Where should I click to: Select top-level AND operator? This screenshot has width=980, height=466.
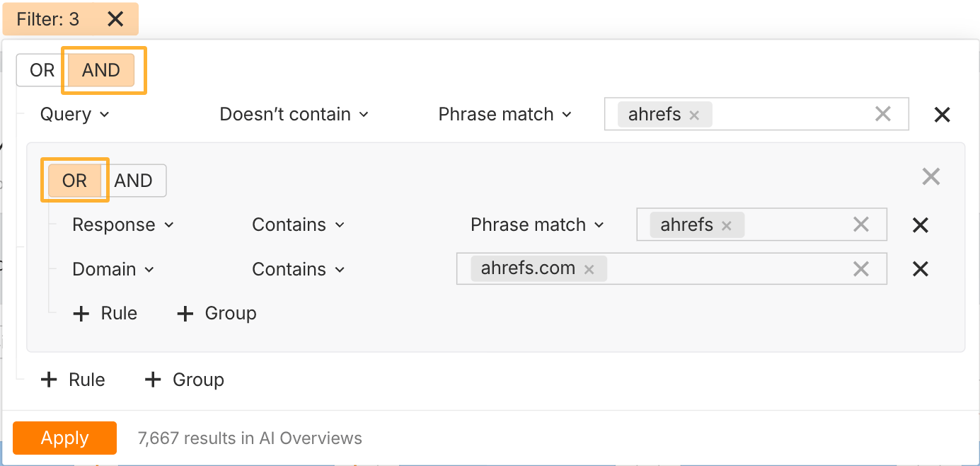point(101,70)
